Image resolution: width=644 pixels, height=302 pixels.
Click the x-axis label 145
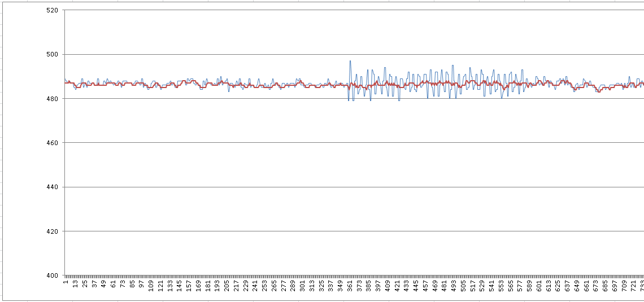pyautogui.click(x=180, y=285)
